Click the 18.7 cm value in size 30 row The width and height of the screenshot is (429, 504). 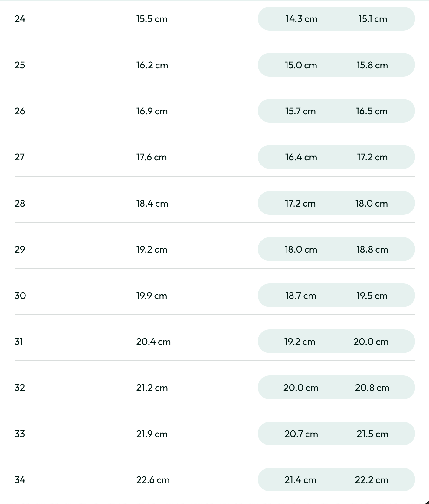[x=301, y=296]
